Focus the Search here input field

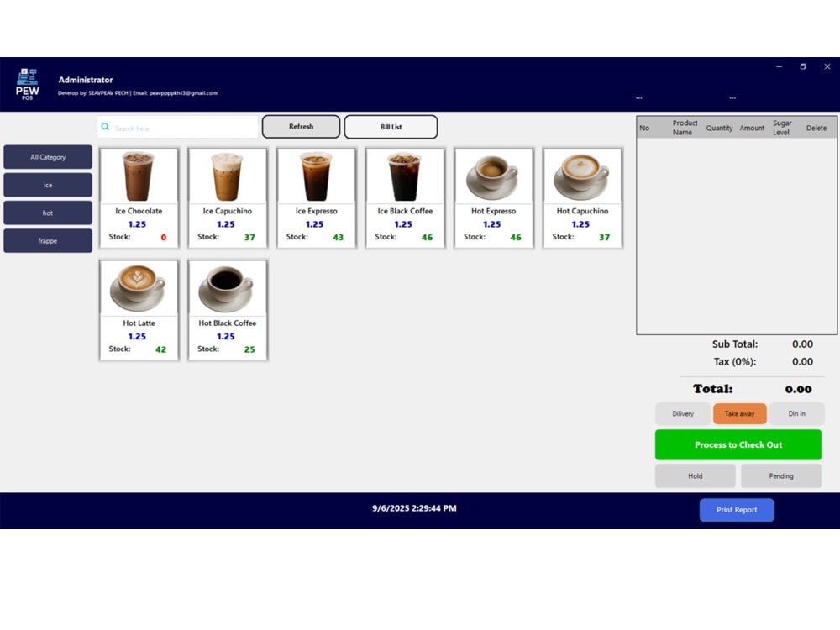[x=178, y=128]
